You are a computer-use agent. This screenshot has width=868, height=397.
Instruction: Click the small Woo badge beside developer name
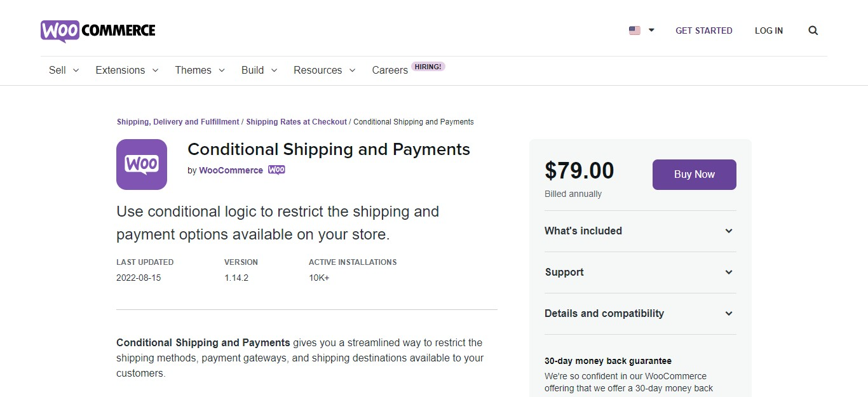[276, 170]
